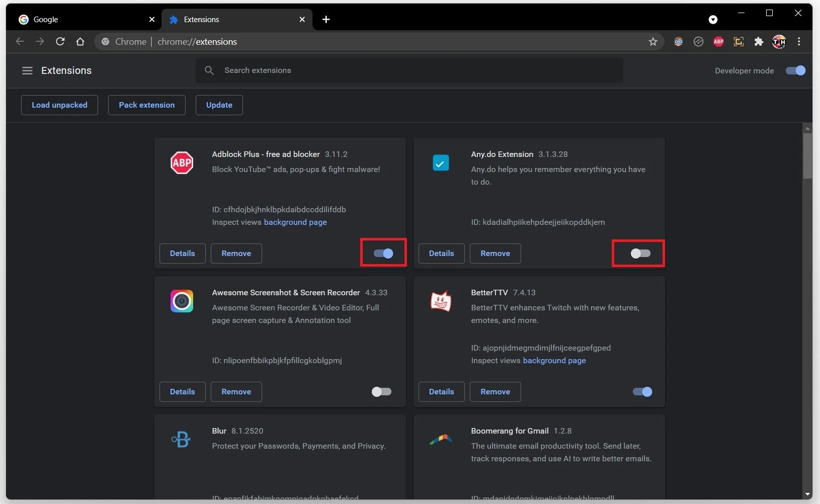
Task: Open Details for Any.do Extension
Action: (442, 254)
